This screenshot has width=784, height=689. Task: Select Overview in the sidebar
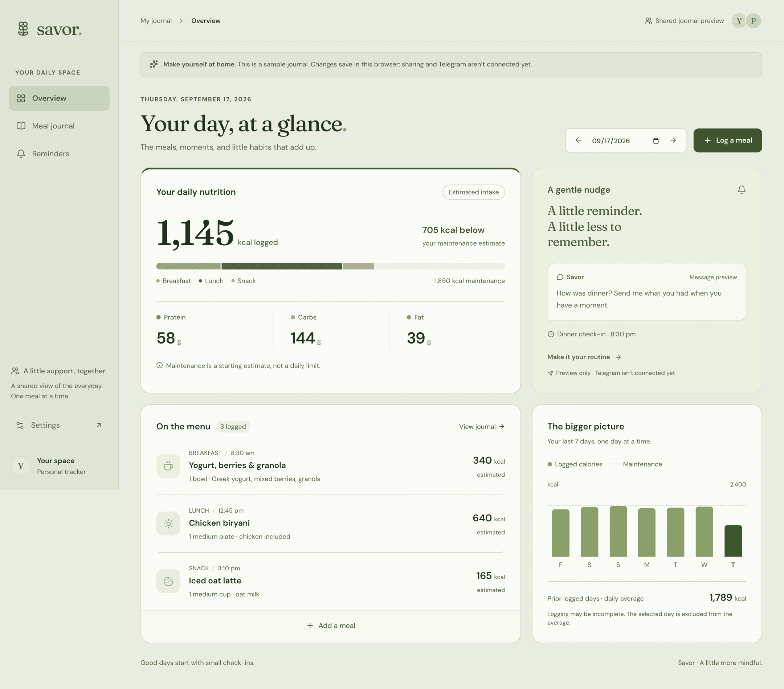tap(59, 98)
